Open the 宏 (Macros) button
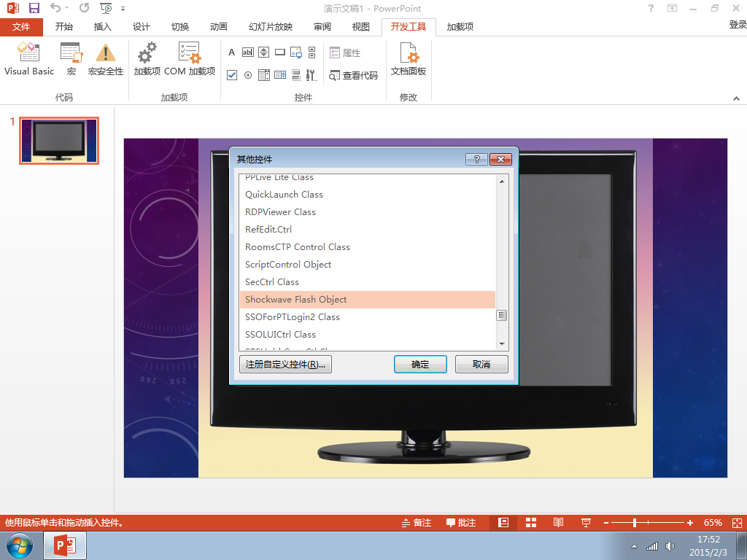The height and width of the screenshot is (560, 747). pyautogui.click(x=71, y=58)
